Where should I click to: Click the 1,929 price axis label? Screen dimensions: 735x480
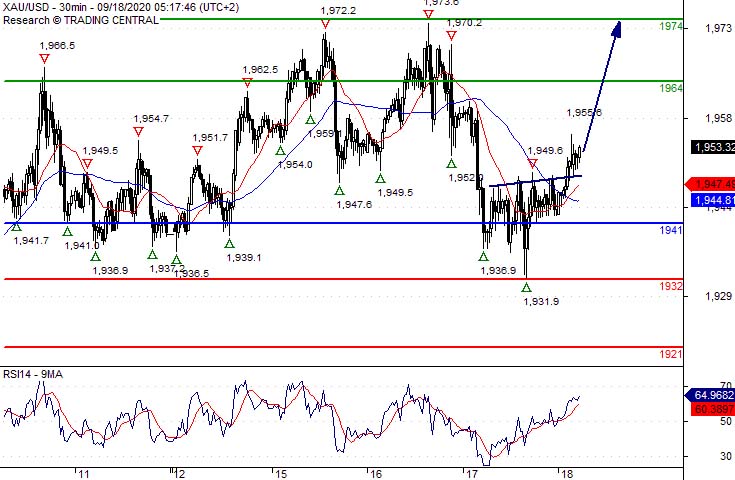coord(718,296)
